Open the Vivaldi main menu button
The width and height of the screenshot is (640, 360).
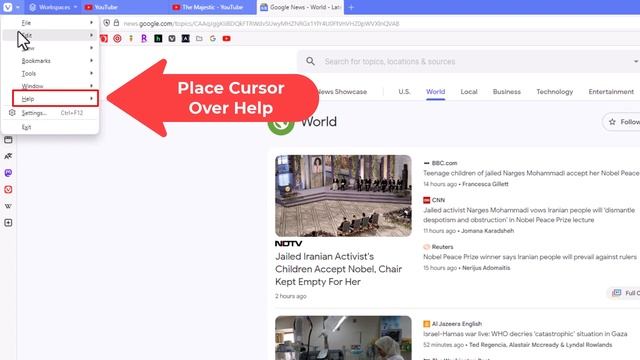click(8, 7)
